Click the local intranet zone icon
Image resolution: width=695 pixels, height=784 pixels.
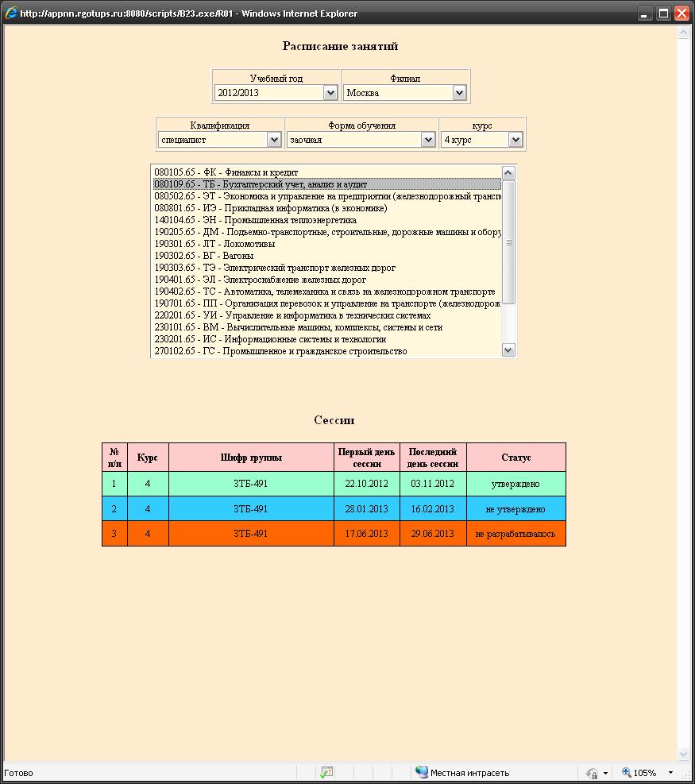[421, 772]
